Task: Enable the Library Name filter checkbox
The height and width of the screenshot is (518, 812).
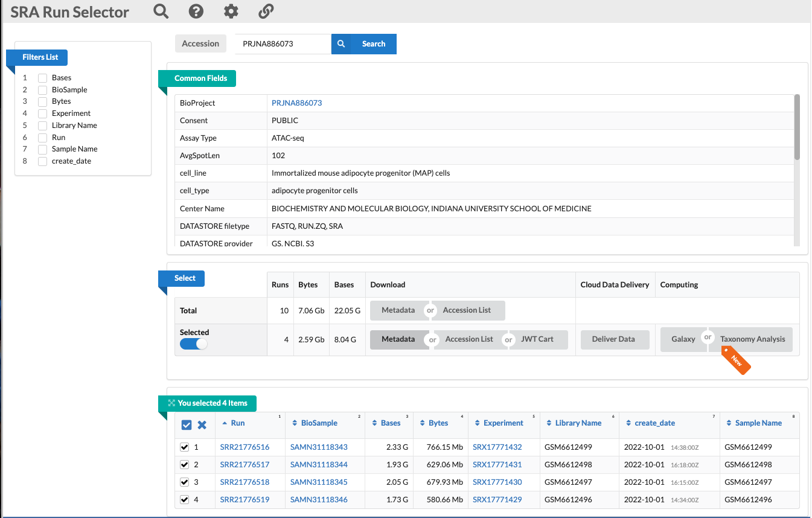Action: [43, 126]
